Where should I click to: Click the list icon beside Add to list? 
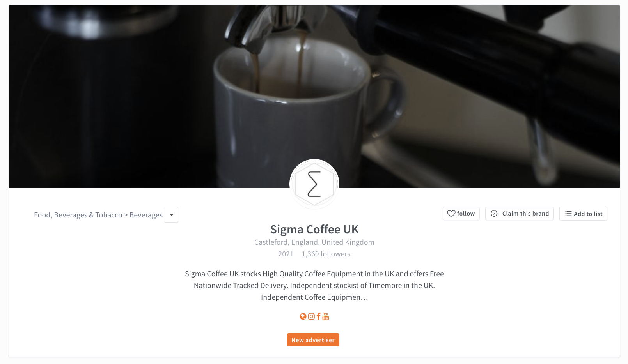coord(568,214)
